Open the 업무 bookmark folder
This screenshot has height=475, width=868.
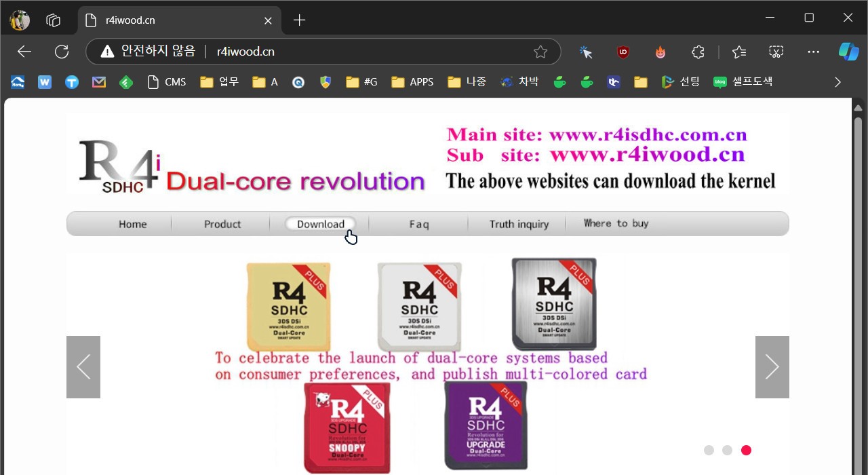click(220, 82)
